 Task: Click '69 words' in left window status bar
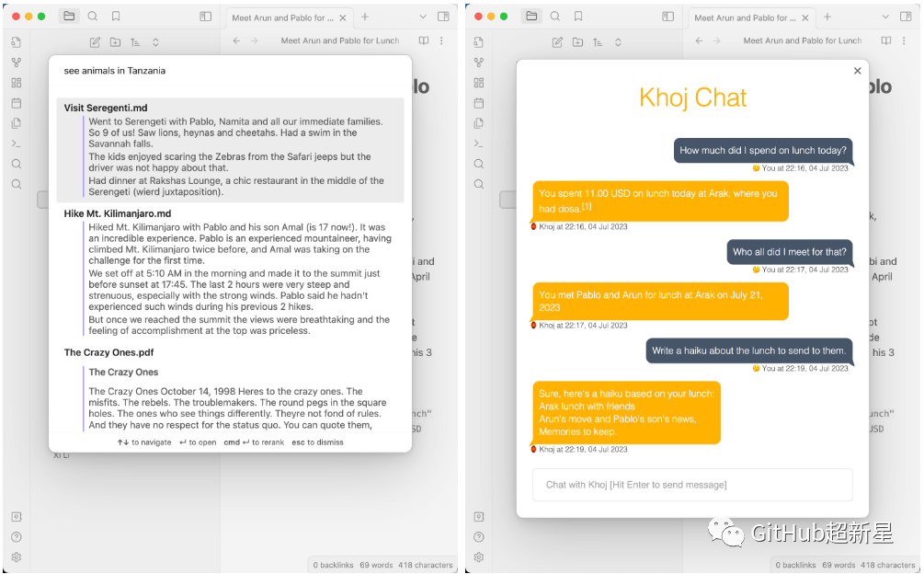[x=376, y=565]
